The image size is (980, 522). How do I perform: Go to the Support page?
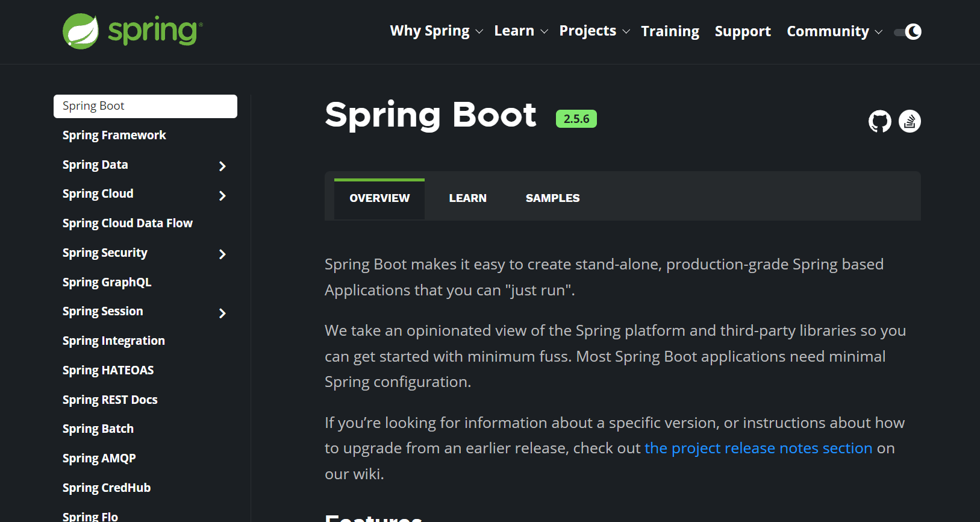click(x=743, y=31)
